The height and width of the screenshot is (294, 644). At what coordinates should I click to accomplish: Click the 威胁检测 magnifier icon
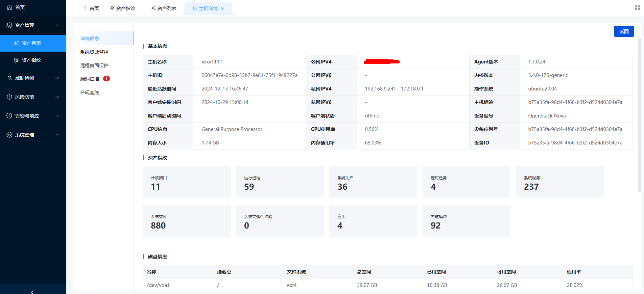(x=9, y=78)
